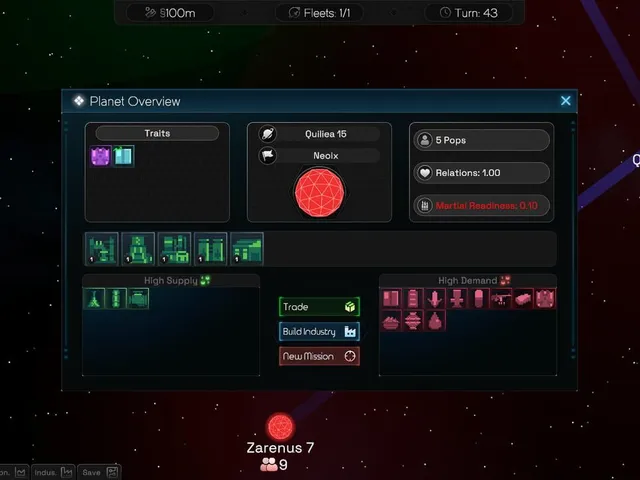Select the fourth industry building icon
The image size is (640, 480).
[x=211, y=249]
